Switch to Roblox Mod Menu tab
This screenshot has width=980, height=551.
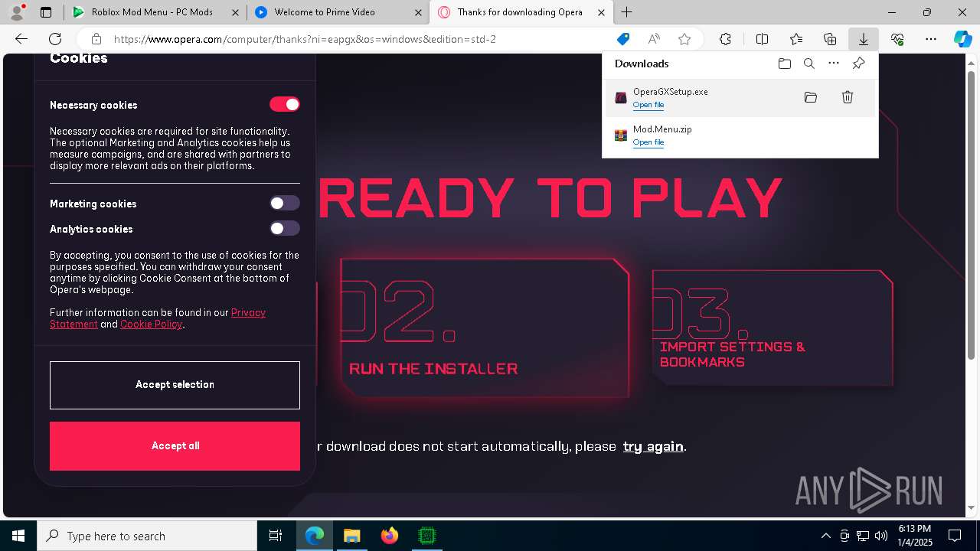coord(155,12)
